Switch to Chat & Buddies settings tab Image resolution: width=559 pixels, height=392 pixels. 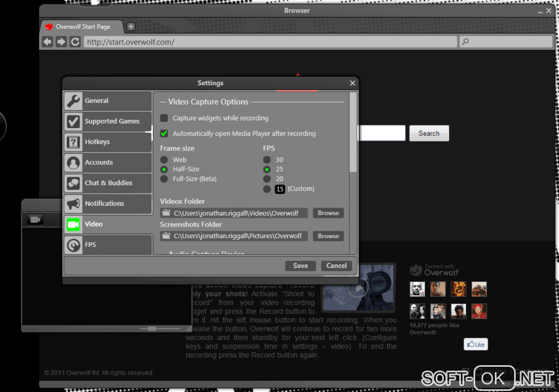coord(107,183)
